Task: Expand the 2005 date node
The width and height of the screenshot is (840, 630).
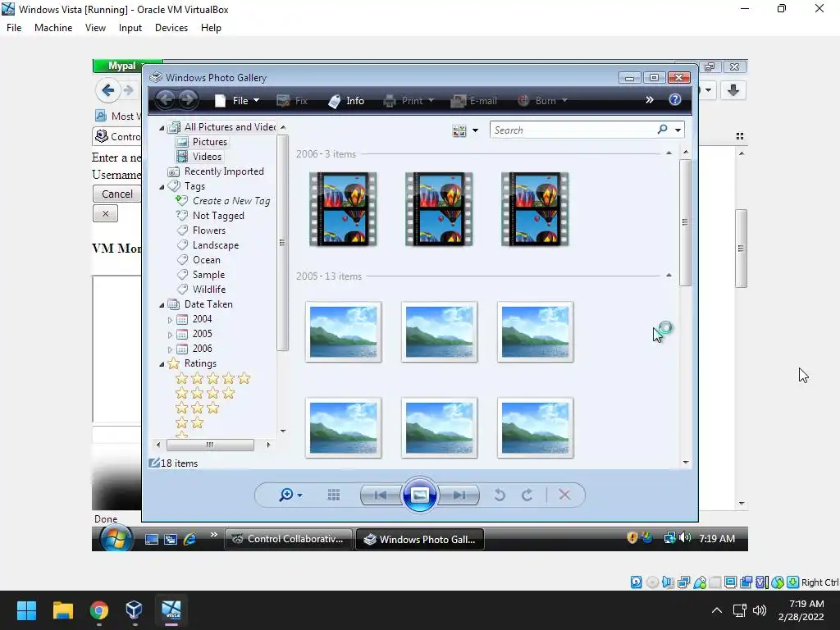Action: 171,335
